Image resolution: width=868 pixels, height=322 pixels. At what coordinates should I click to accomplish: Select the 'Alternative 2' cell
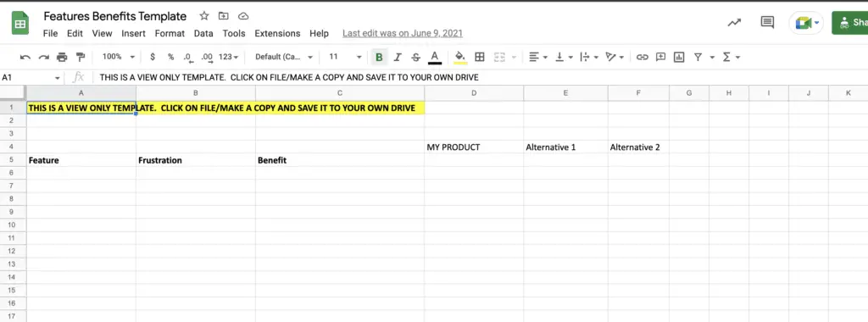pyautogui.click(x=638, y=147)
